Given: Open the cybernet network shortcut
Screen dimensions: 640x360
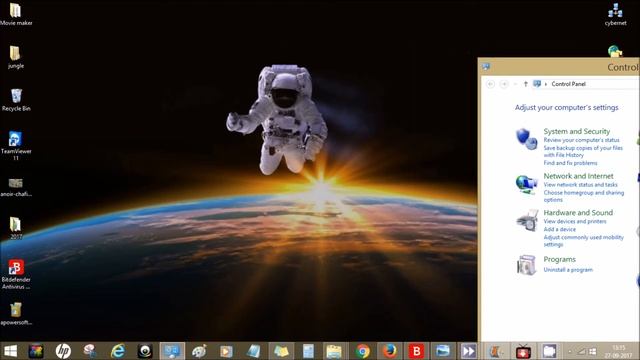Looking at the screenshot, I should pos(616,14).
